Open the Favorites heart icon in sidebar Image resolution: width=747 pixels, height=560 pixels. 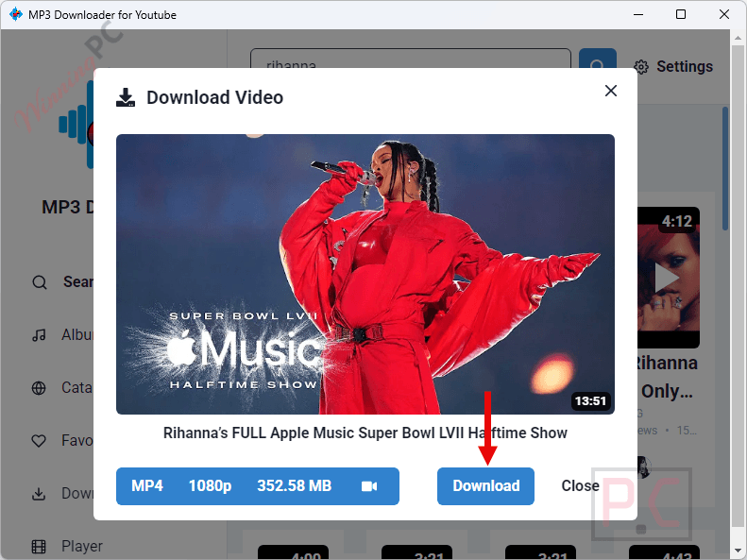click(39, 441)
